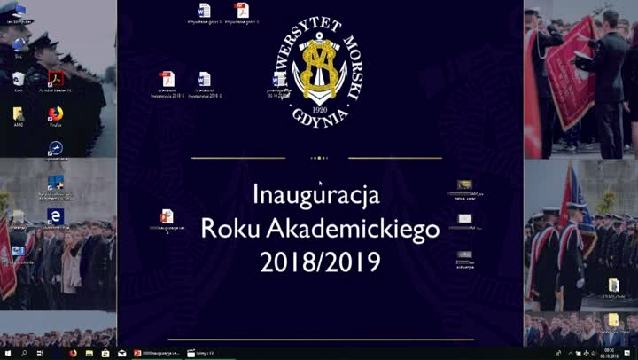
Task: Expand the hidden system tray icons chevron
Action: tap(569, 353)
